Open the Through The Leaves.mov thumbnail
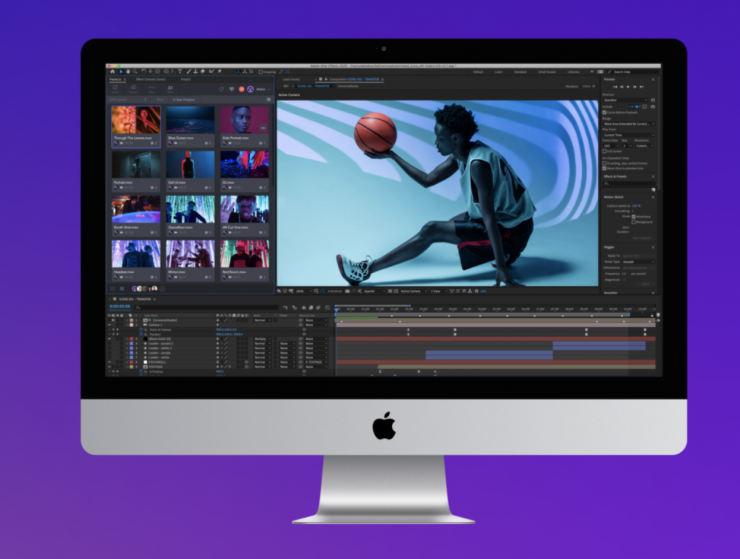Viewport: 740px width, 559px height. coord(135,124)
